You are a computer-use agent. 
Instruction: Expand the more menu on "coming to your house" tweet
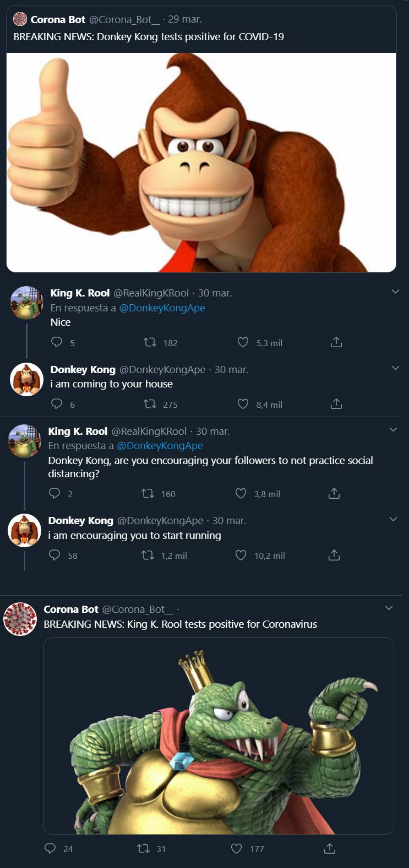[395, 368]
